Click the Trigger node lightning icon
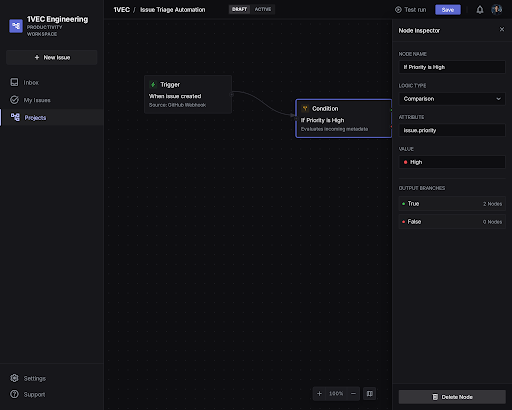The height and width of the screenshot is (410, 512). tap(153, 84)
